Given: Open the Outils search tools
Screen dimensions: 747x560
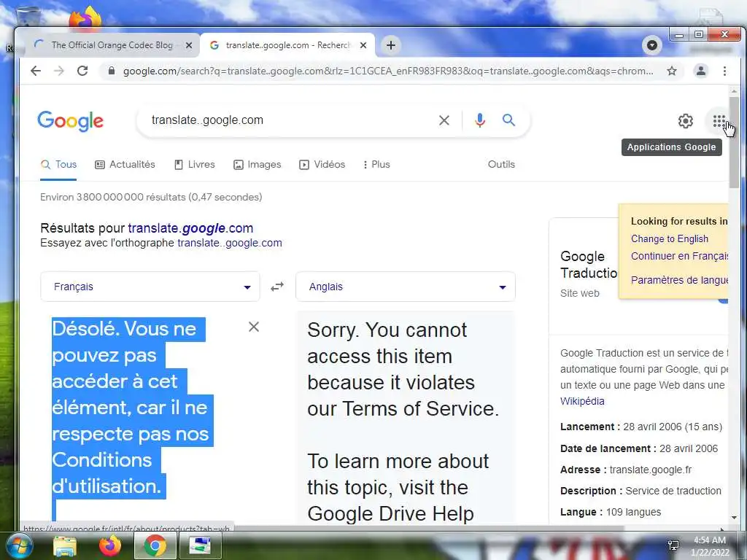Looking at the screenshot, I should pos(501,164).
